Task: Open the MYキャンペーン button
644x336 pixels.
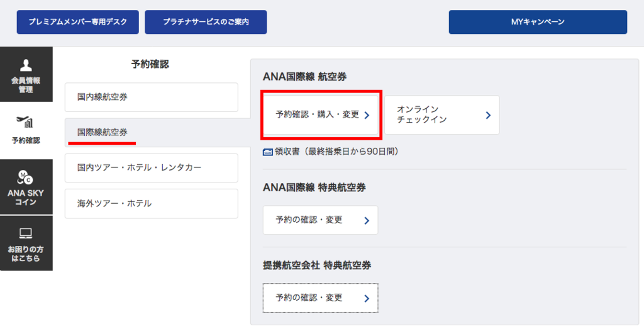Action: (x=538, y=22)
